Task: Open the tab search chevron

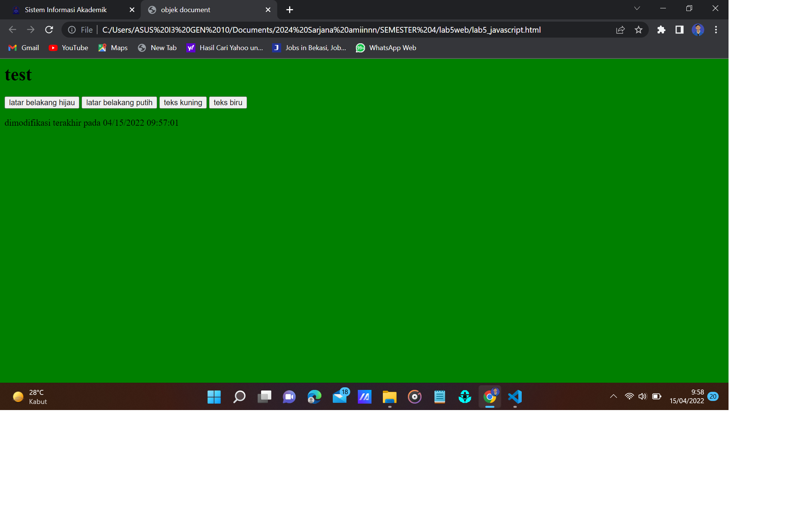Action: coord(637,8)
